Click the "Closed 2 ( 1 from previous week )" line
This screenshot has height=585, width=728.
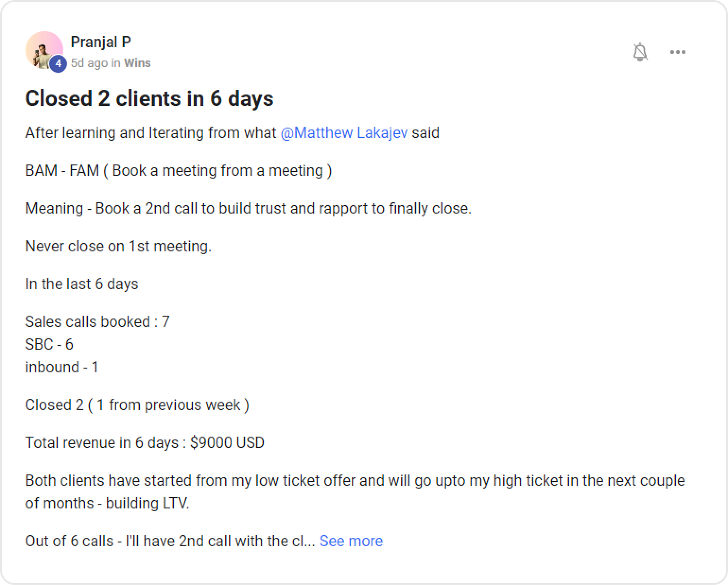coord(137,405)
